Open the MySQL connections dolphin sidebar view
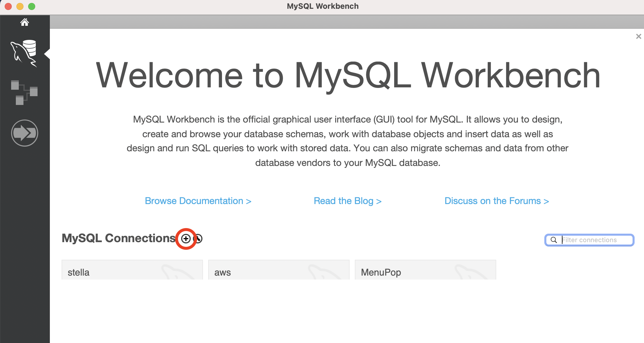Viewport: 644px width, 343px height. pos(24,53)
